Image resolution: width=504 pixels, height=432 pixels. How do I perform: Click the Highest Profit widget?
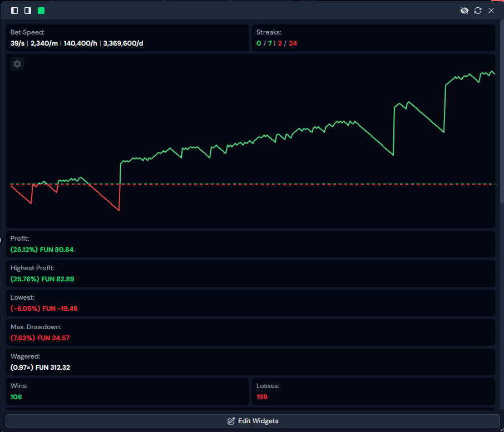click(x=250, y=274)
